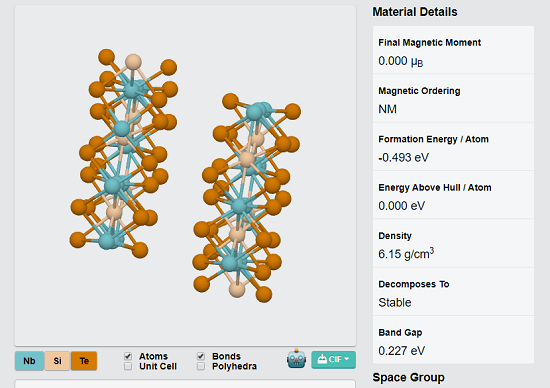
Task: Uncheck the Bonds checkbox
Action: (x=201, y=356)
